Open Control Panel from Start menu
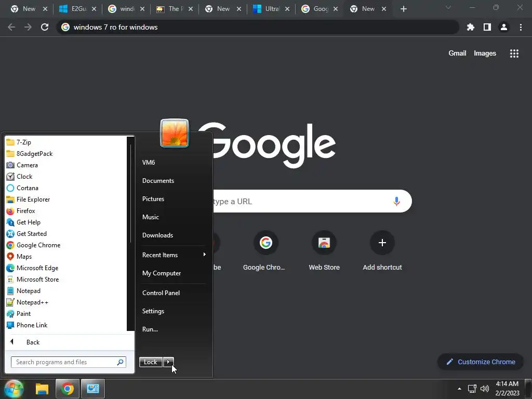Viewport: 532px width, 399px height. point(161,293)
